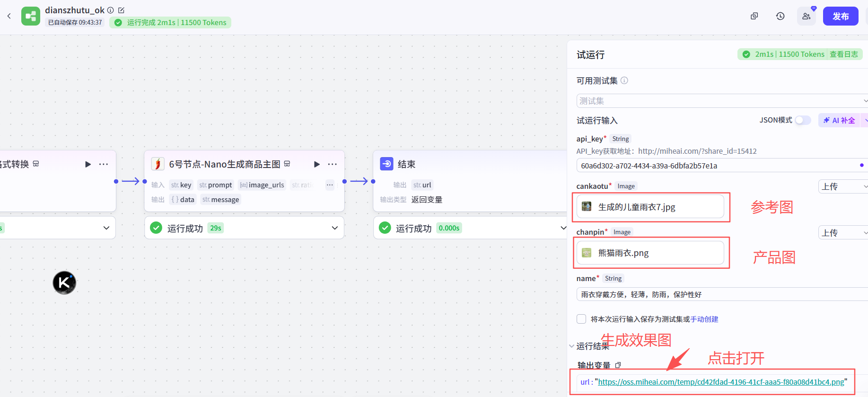Click the str. message output tag

click(x=220, y=200)
